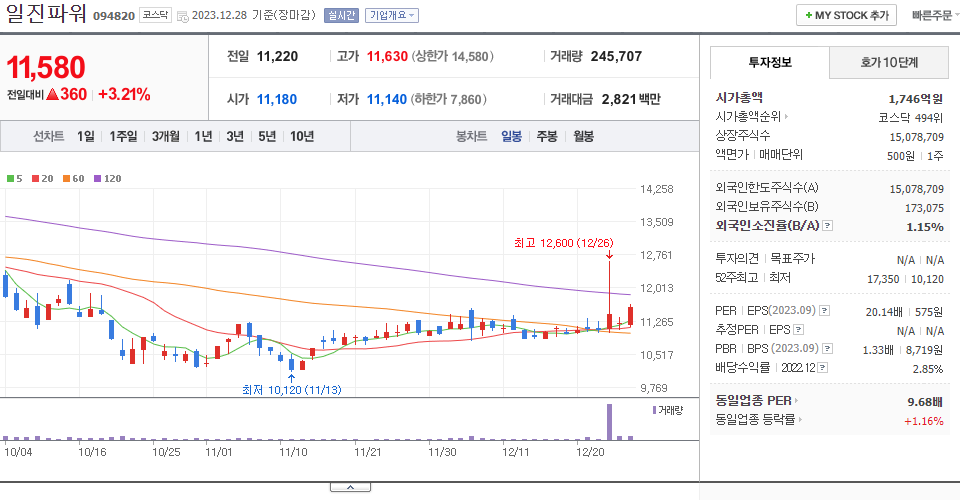Screen dimensions: 960x500
Task: Click the 시가총액 value 1,746억원
Action: 915,99
